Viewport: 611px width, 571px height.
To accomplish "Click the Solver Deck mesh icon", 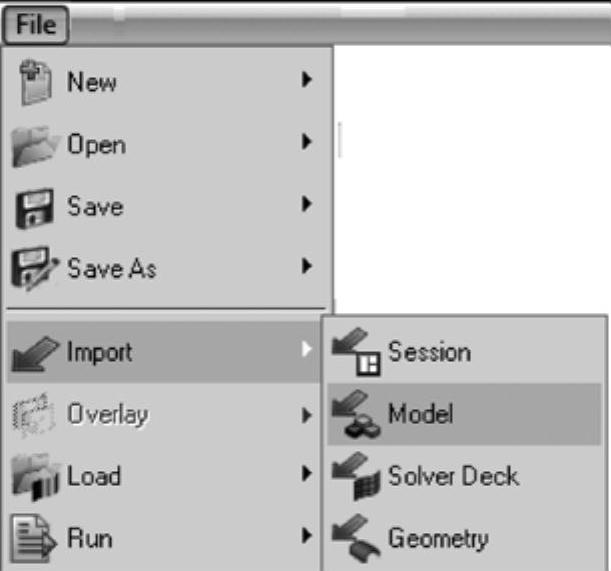I will point(356,476).
